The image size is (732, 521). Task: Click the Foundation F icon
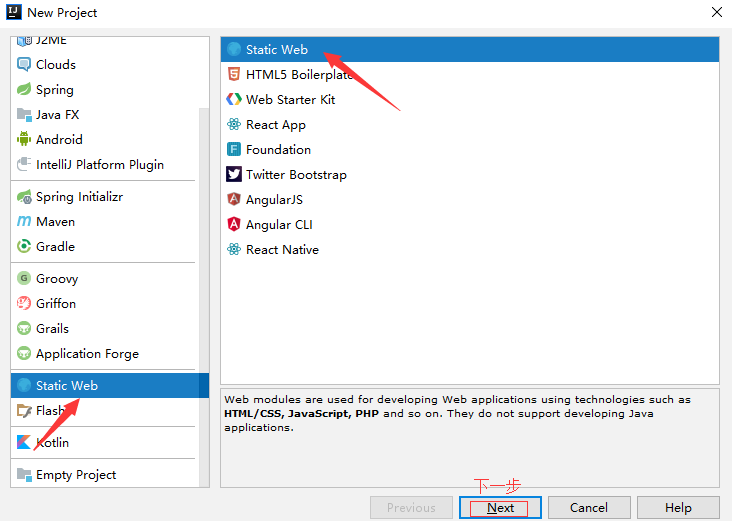click(x=234, y=149)
